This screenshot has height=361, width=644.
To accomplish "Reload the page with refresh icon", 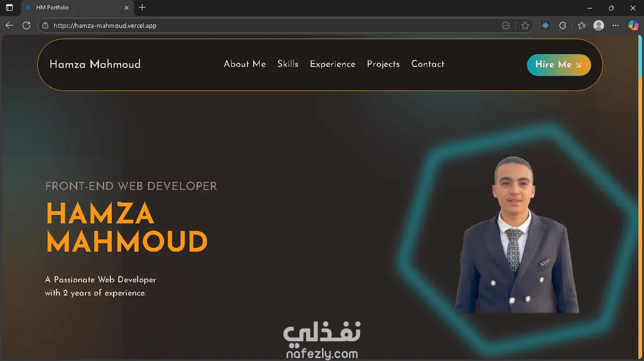I will coord(26,25).
